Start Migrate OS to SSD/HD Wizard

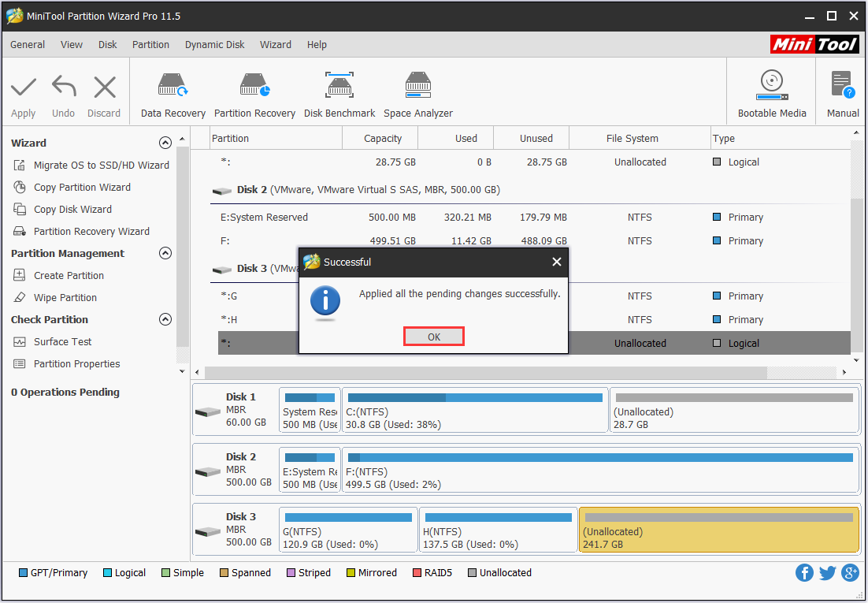[x=102, y=166]
